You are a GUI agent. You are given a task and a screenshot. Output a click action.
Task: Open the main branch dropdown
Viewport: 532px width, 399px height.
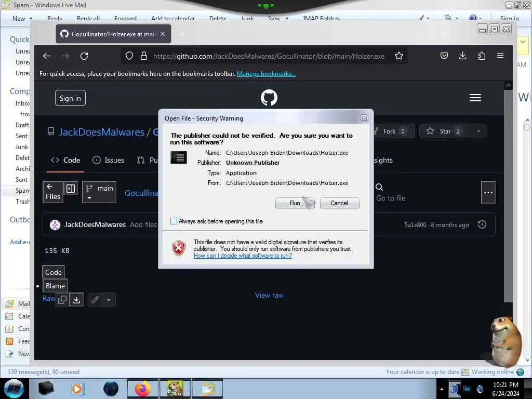99,192
